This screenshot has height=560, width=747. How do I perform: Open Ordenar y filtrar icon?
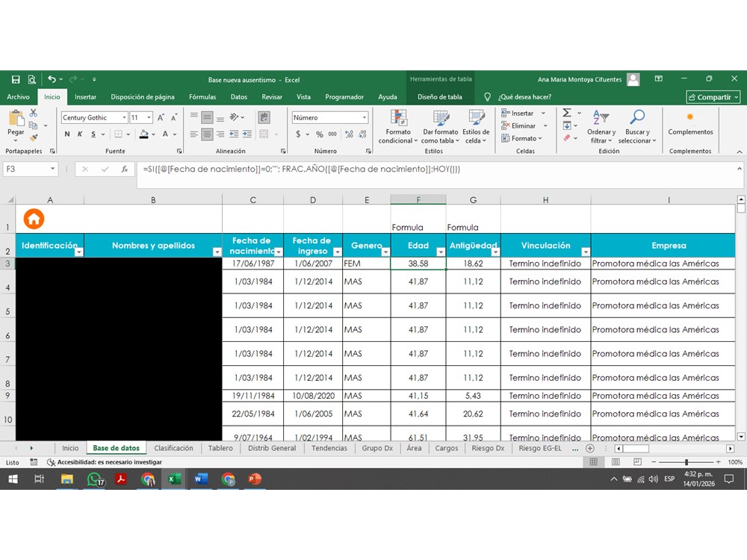[x=601, y=117]
